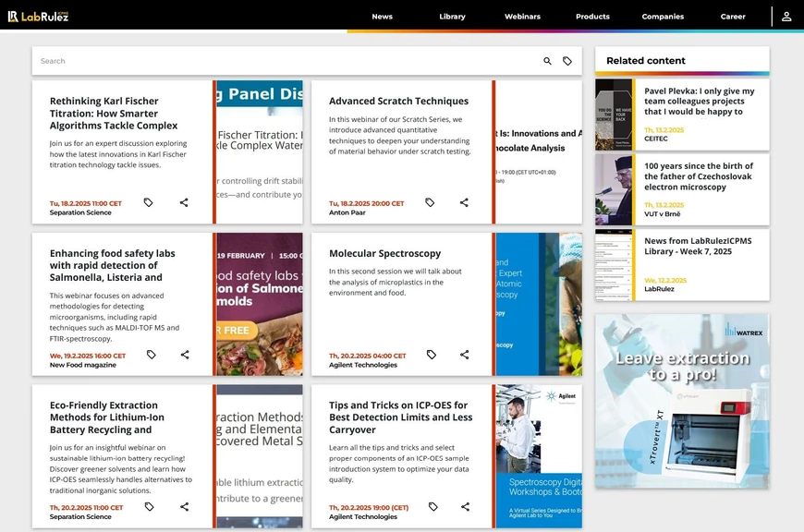Share the Molecular Spectroscopy webinar
The height and width of the screenshot is (532, 804).
click(465, 355)
